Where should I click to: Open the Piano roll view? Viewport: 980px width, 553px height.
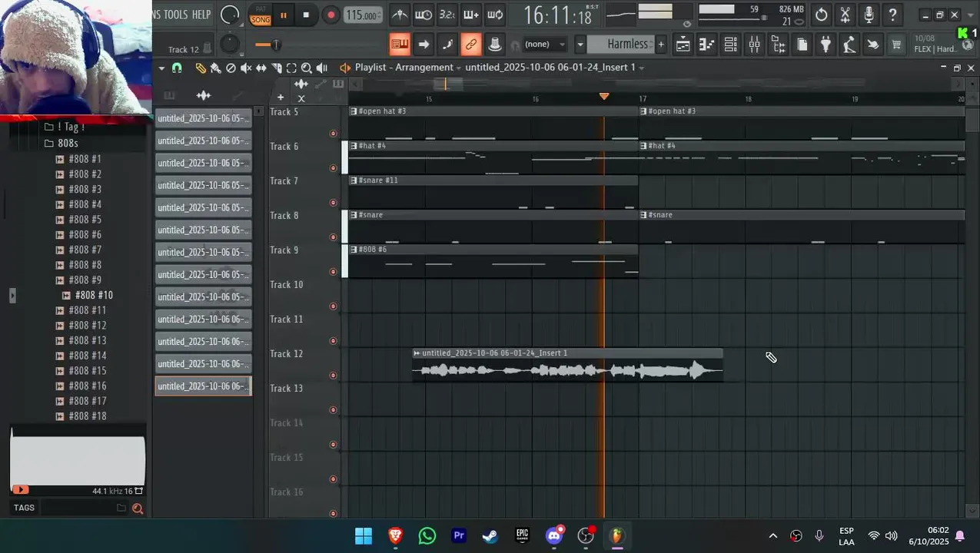click(706, 45)
